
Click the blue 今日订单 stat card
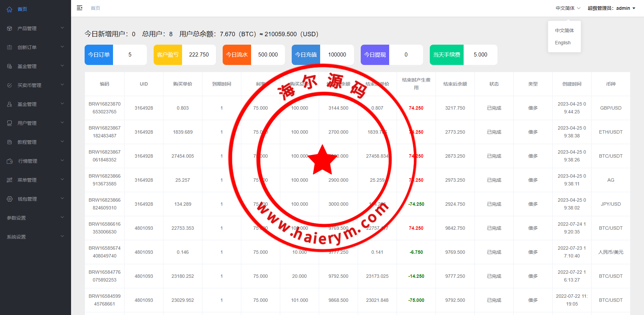pyautogui.click(x=99, y=55)
